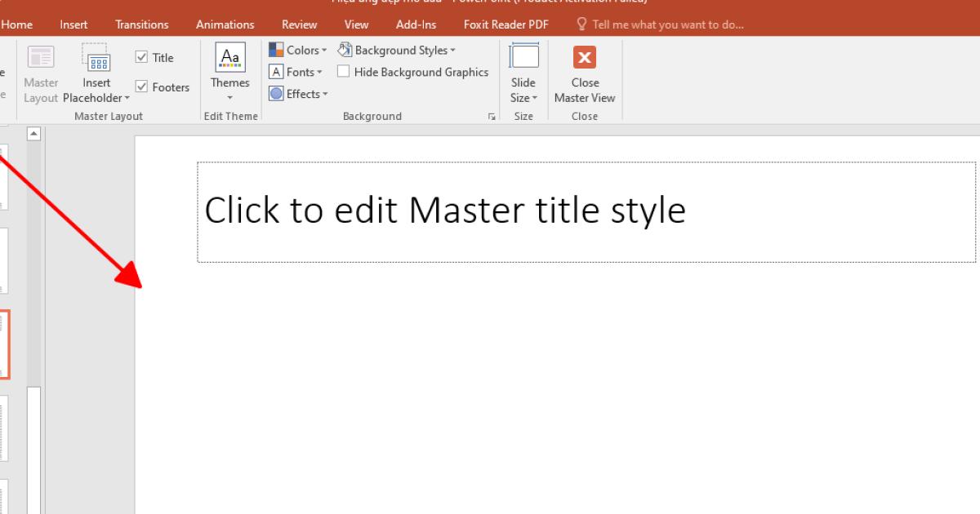Switch to the Transitions tab
Image resolution: width=980 pixels, height=514 pixels.
[x=141, y=24]
